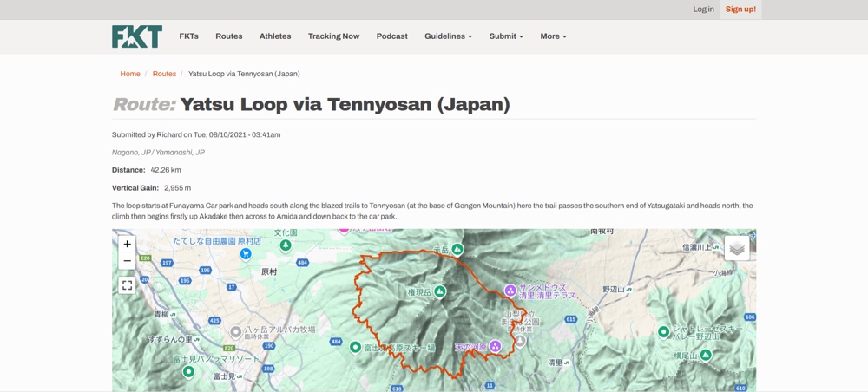Zoom in on the map
Viewport: 868px width, 392px height.
point(128,244)
